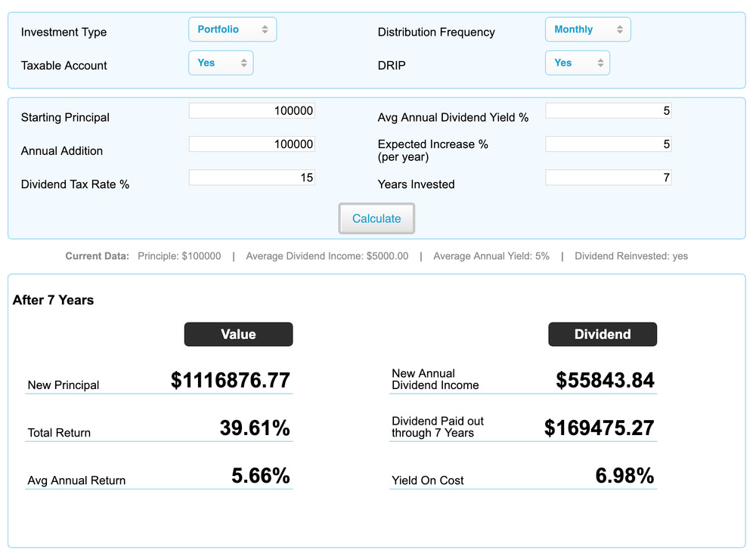756x559 pixels.
Task: Click 'Dividend Paid out through 7 Years' label
Action: click(x=438, y=427)
